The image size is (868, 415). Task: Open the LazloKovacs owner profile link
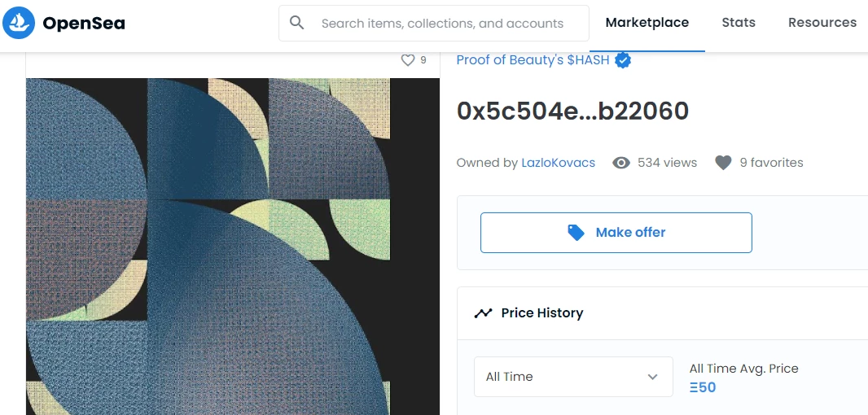558,163
